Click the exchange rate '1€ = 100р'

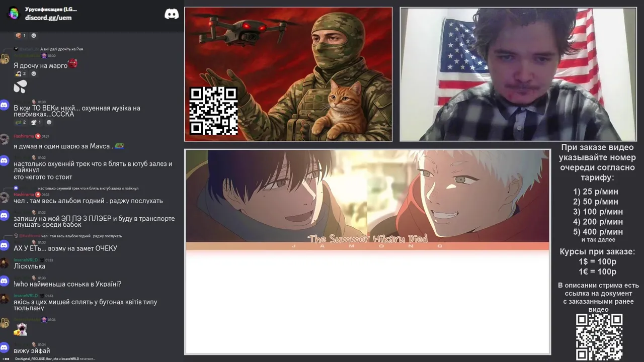tap(597, 272)
